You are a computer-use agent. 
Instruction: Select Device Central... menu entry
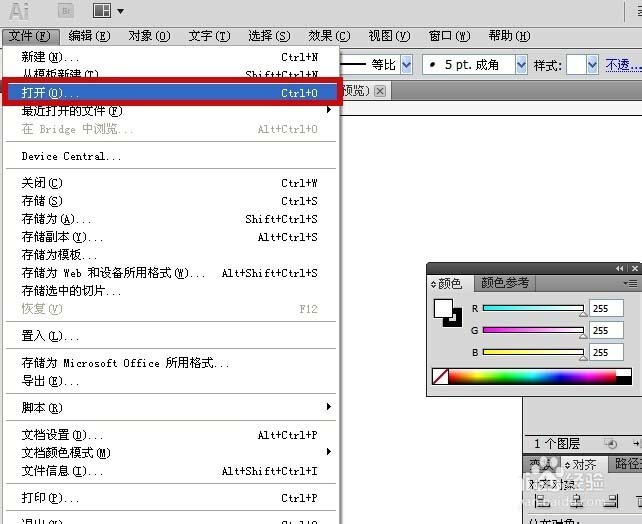171,156
